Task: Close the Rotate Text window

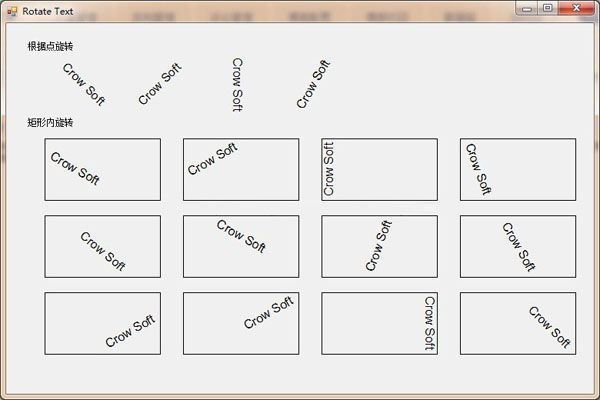Action: (576, 8)
